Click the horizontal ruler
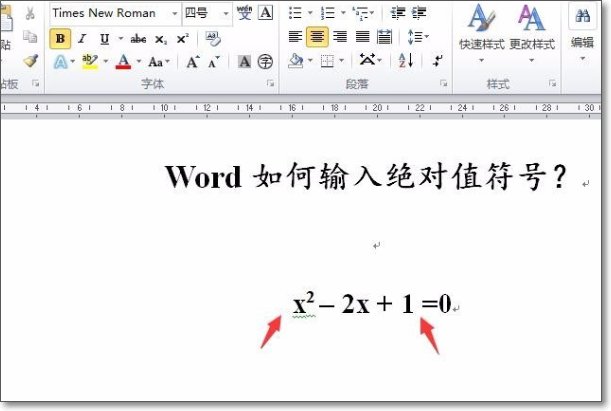 [300, 108]
